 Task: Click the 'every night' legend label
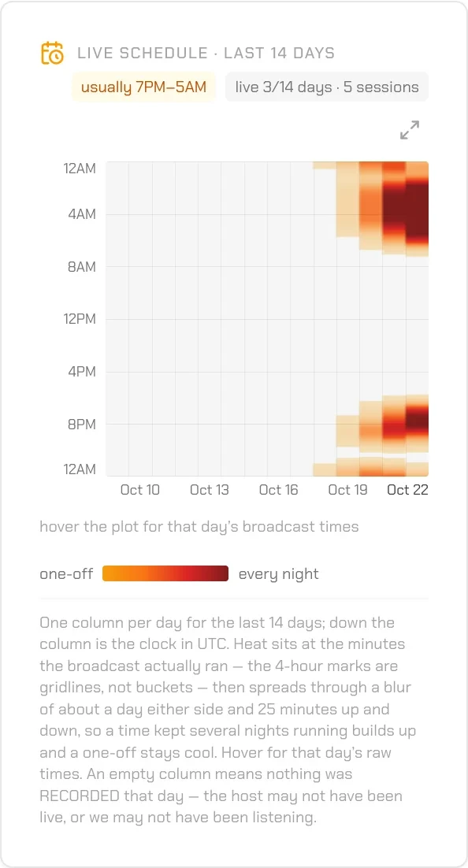tap(279, 573)
